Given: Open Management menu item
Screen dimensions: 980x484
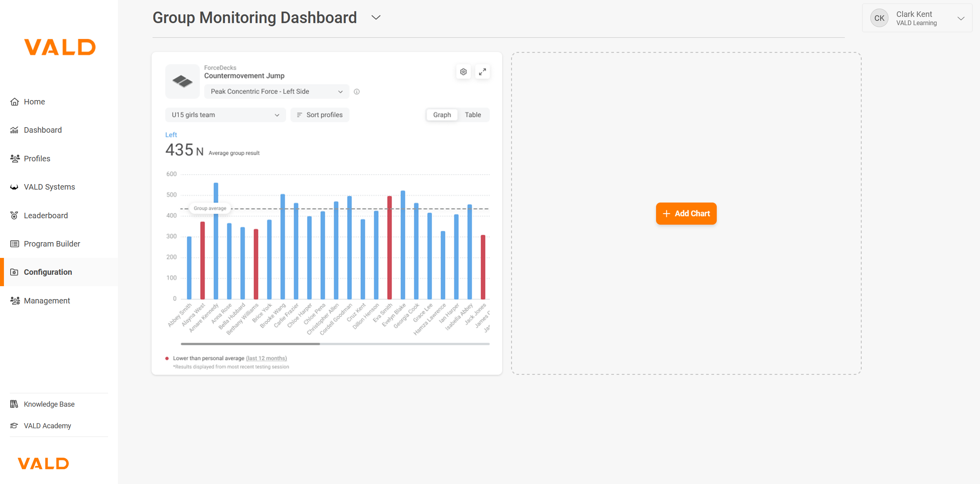Looking at the screenshot, I should click(59, 301).
